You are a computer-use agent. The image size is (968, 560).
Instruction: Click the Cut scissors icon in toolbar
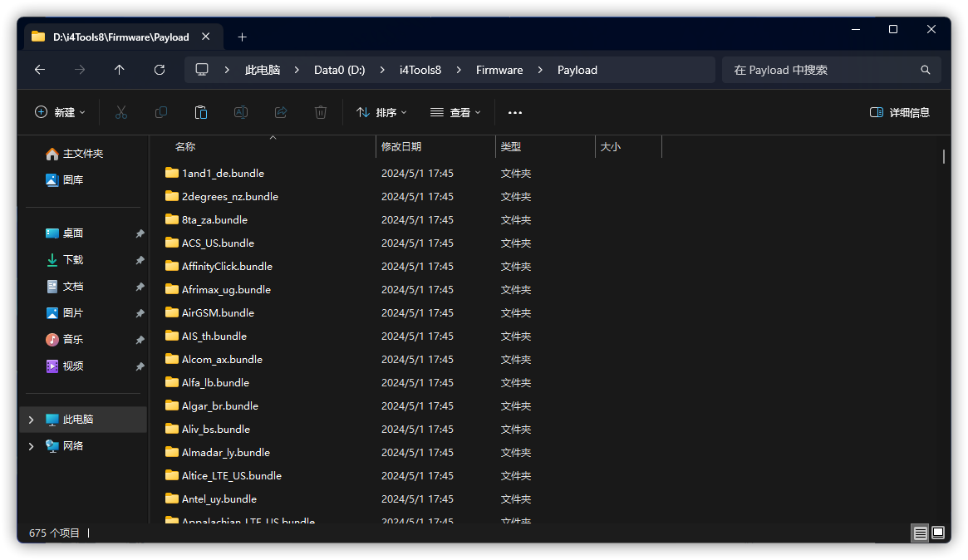pyautogui.click(x=121, y=112)
